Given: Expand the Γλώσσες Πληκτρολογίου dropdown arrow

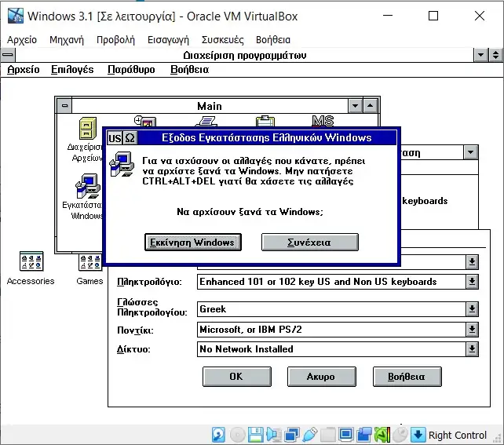Looking at the screenshot, I should (472, 309).
